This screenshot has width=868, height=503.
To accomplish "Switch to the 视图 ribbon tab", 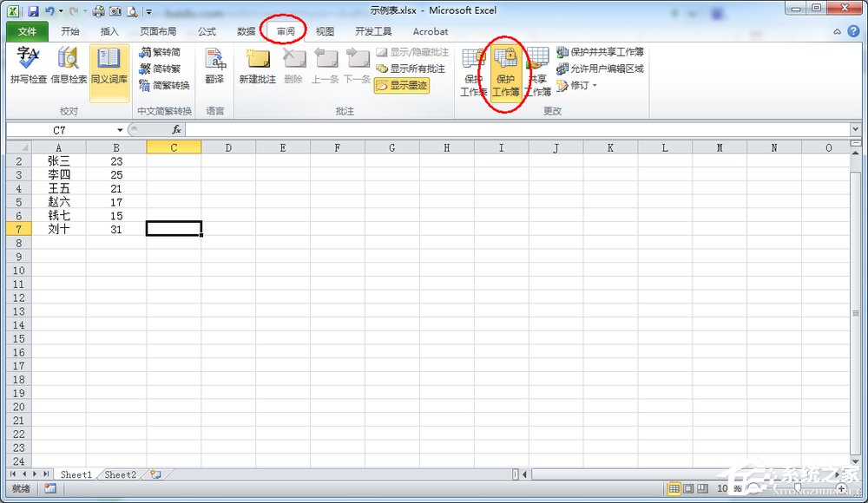I will click(325, 31).
